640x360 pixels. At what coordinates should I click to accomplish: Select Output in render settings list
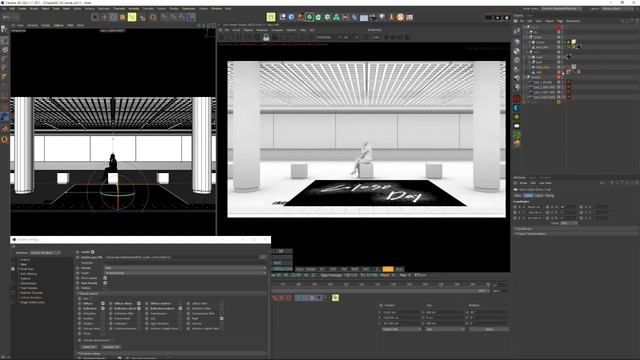click(25, 260)
